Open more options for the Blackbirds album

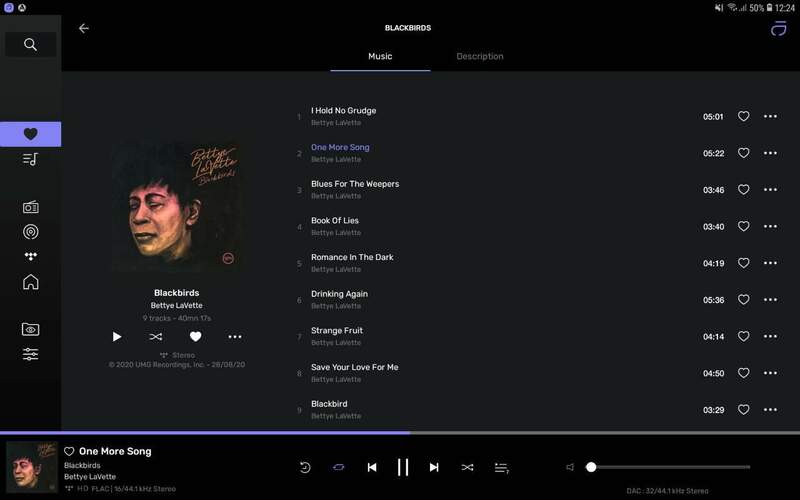point(234,337)
